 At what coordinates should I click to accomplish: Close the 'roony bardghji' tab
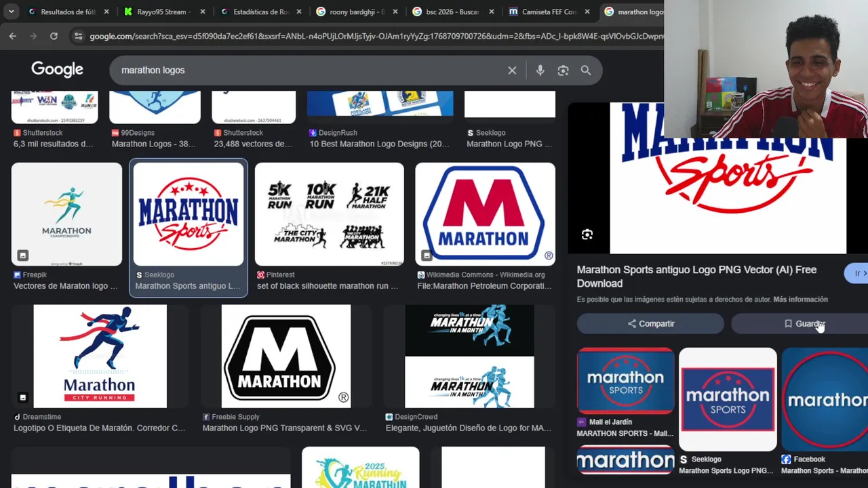tap(395, 12)
